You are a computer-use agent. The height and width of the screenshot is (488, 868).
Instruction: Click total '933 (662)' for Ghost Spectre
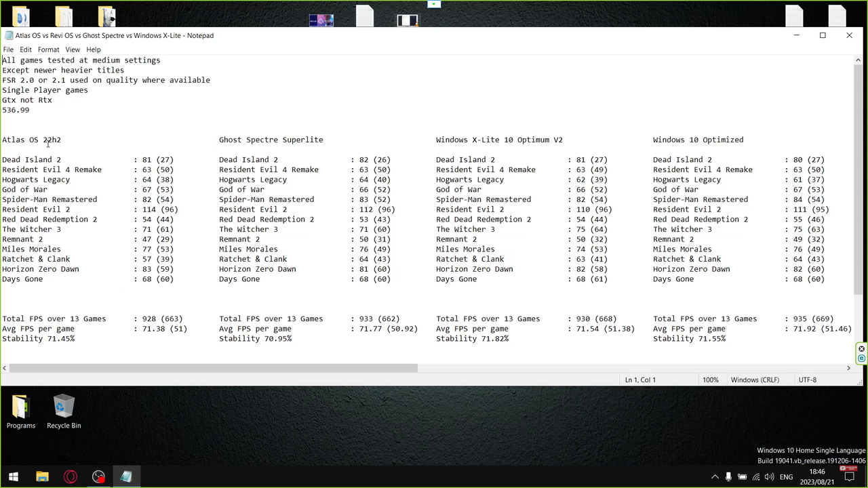[380, 319]
